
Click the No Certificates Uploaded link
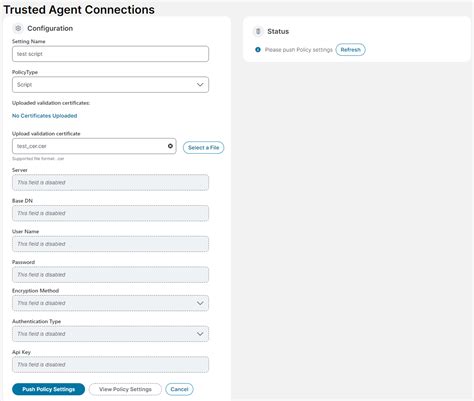(45, 116)
